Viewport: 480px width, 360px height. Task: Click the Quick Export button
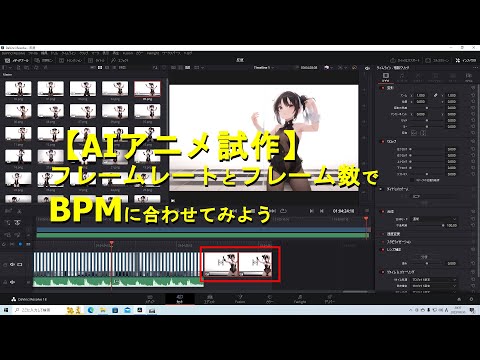coord(405,60)
